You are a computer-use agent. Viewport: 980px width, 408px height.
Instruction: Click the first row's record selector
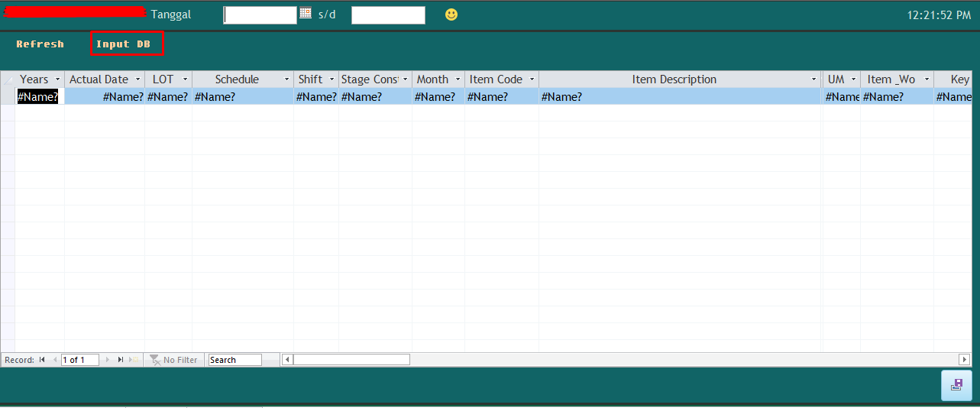[x=8, y=96]
